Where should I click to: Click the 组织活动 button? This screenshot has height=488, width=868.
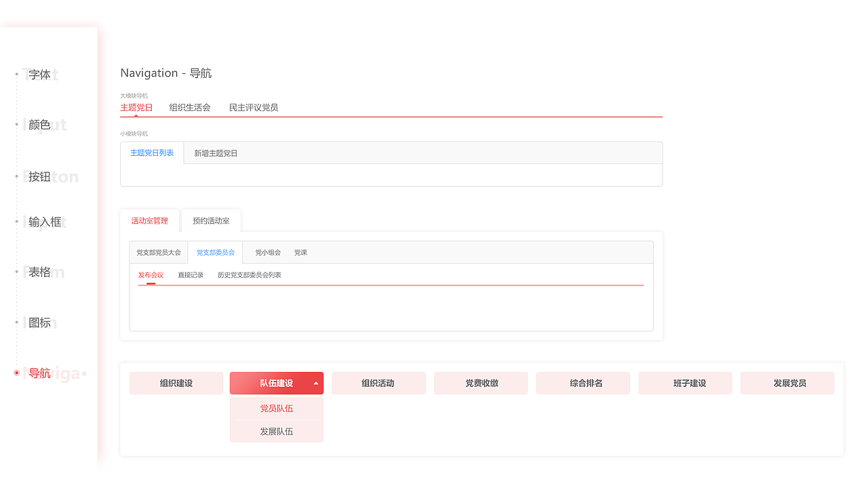click(378, 383)
